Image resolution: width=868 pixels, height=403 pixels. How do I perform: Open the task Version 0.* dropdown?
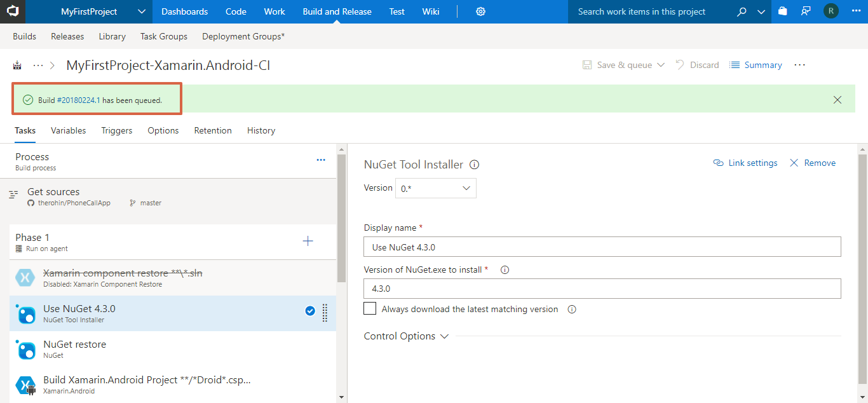tap(435, 188)
